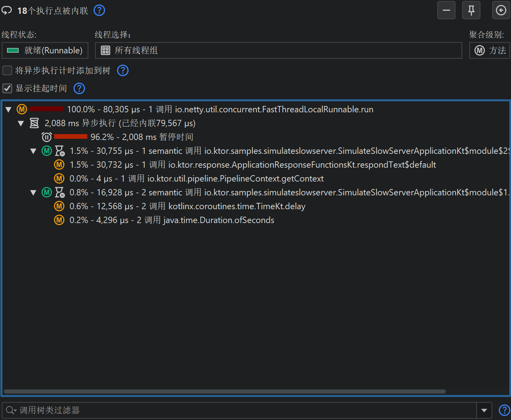Click the horizontal scrollbar under call tree

(224, 392)
